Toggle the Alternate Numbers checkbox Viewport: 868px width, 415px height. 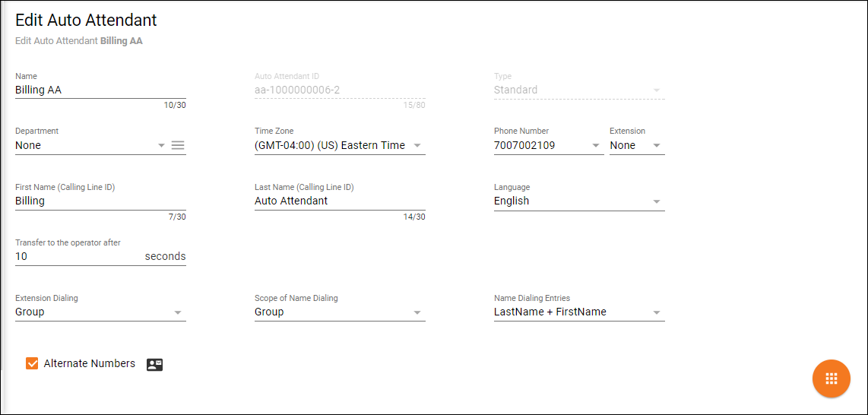click(32, 363)
